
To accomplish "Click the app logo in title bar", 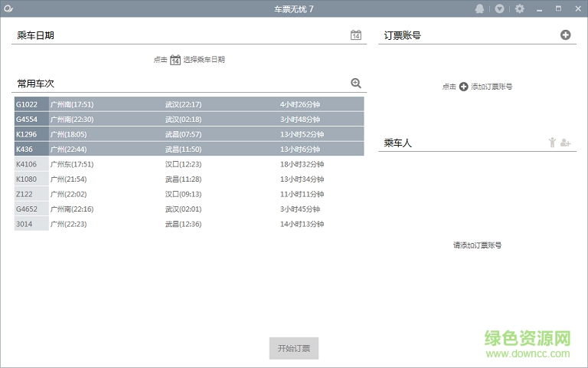I will point(8,8).
